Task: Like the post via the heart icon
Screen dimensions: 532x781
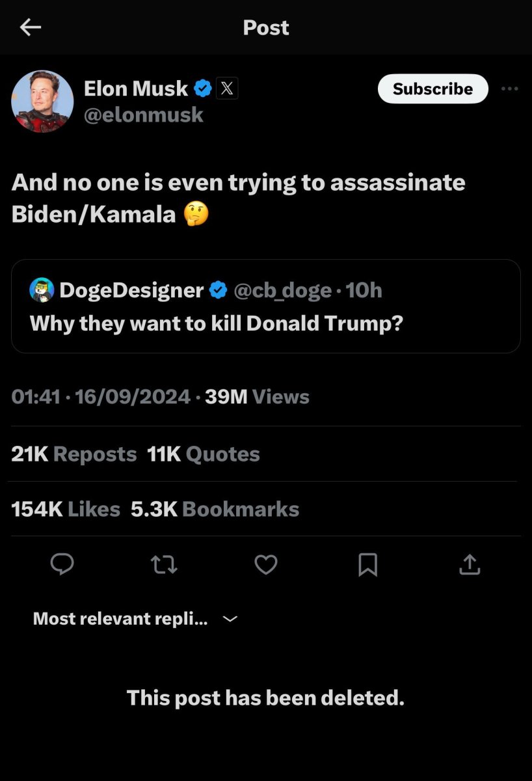Action: pyautogui.click(x=266, y=565)
